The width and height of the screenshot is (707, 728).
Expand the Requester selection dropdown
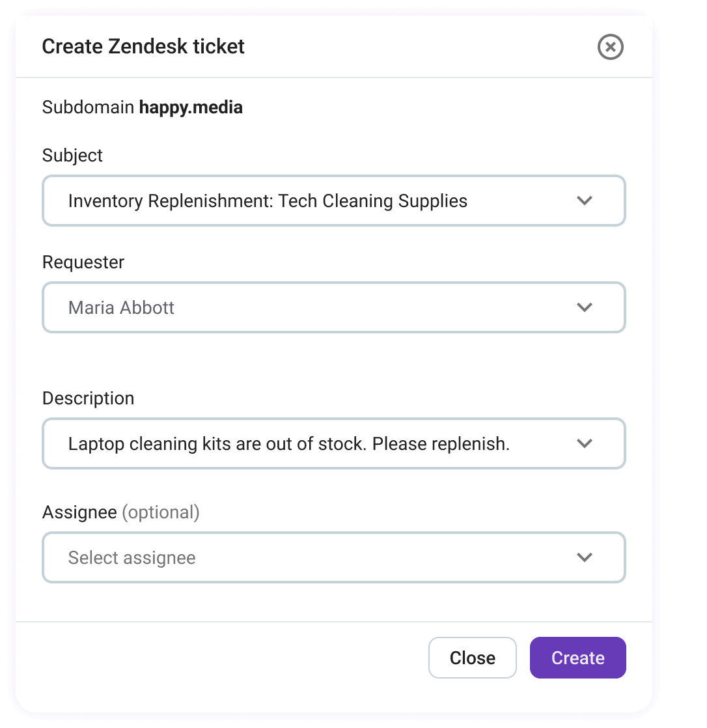584,307
